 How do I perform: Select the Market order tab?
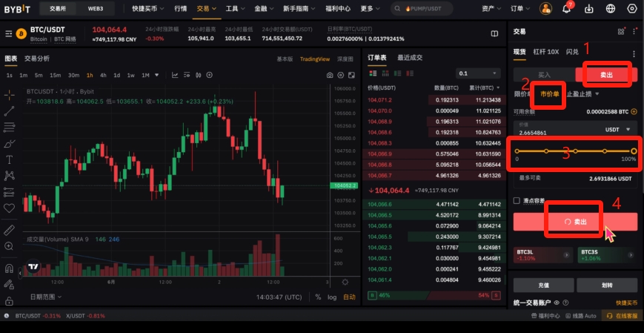(x=550, y=94)
